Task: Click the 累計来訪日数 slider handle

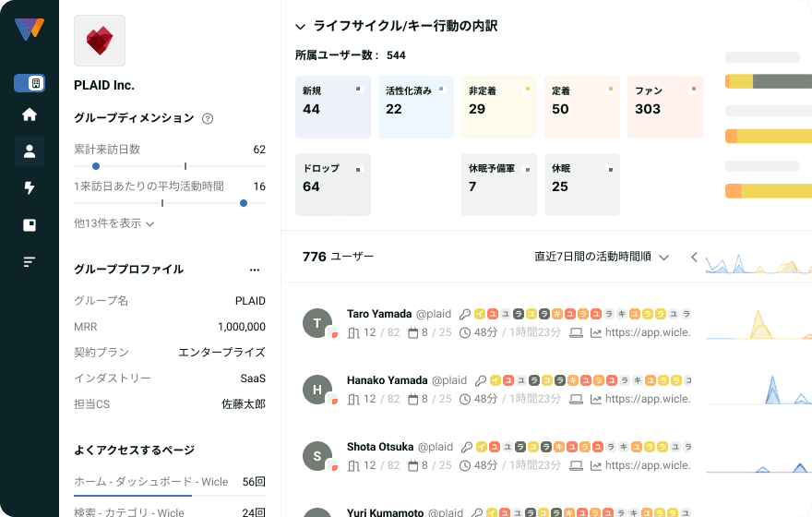Action: [96, 166]
